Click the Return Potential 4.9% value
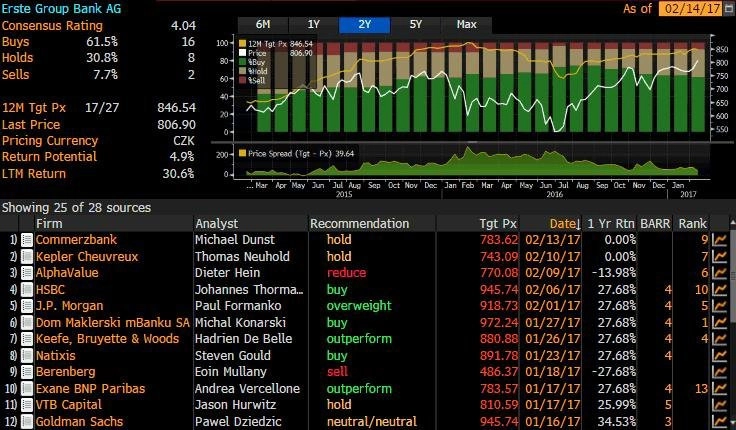The width and height of the screenshot is (736, 430). pyautogui.click(x=182, y=157)
